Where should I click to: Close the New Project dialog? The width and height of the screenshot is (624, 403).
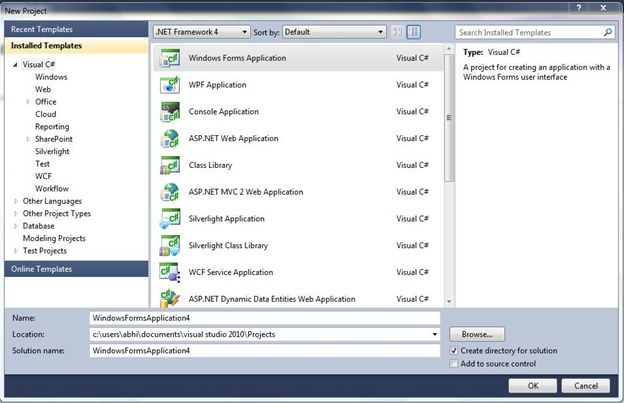[603, 8]
